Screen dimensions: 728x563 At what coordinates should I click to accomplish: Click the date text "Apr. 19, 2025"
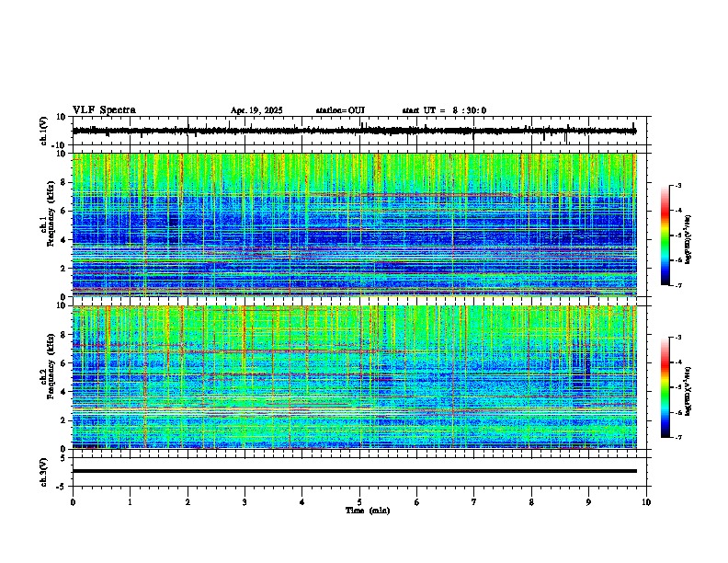click(x=256, y=110)
